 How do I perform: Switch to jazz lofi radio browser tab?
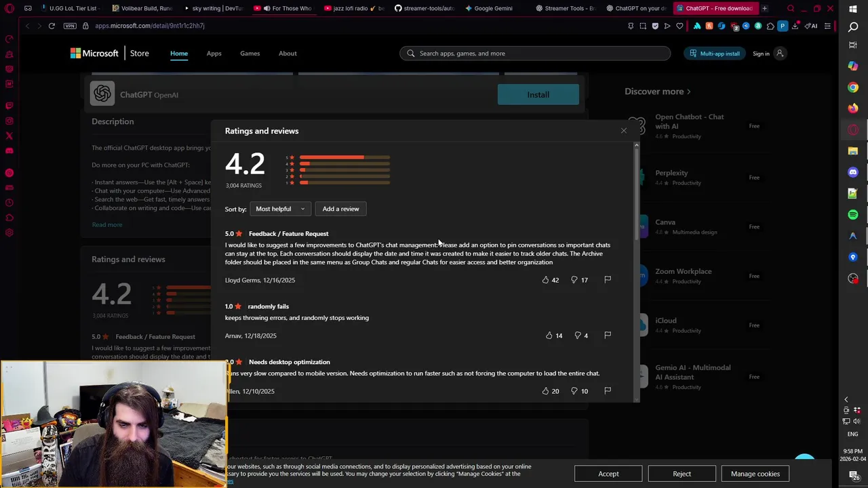354,8
